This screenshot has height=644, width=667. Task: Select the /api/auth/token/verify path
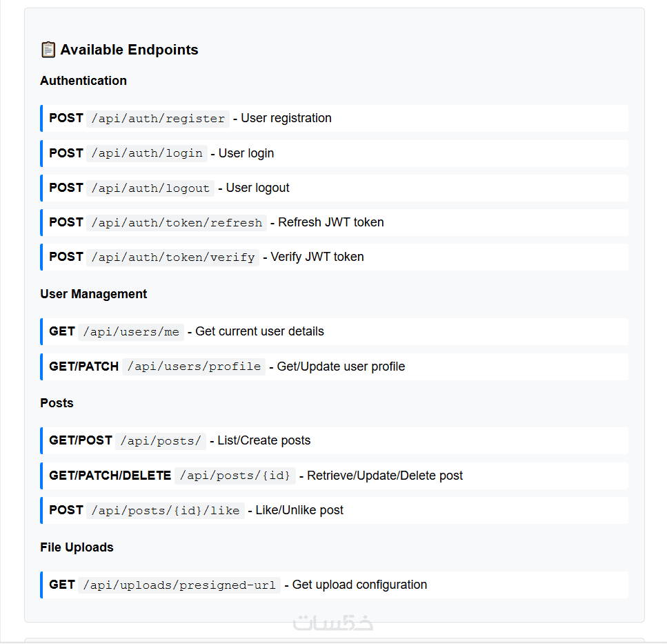173,257
